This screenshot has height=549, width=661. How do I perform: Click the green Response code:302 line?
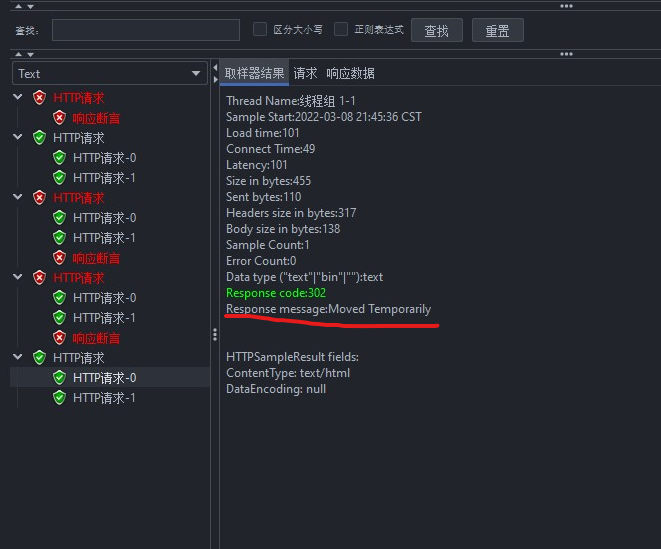click(x=276, y=293)
